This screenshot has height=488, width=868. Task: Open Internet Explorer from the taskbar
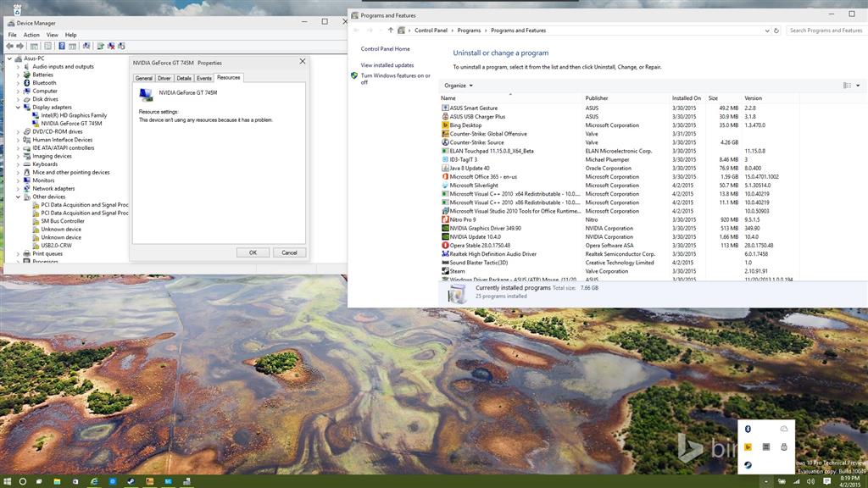click(94, 481)
